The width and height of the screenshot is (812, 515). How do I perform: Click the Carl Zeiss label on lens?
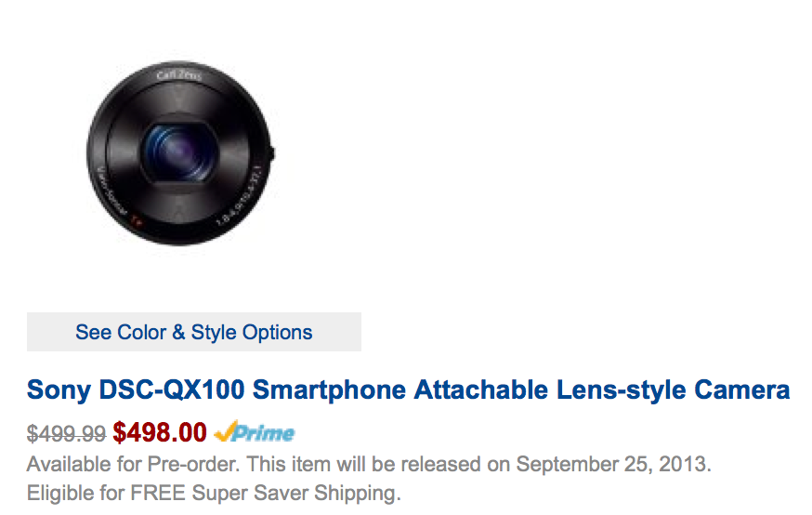click(x=179, y=75)
